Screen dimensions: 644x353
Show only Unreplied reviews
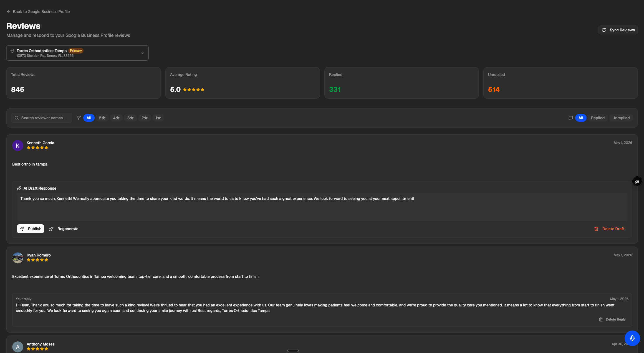click(x=621, y=118)
